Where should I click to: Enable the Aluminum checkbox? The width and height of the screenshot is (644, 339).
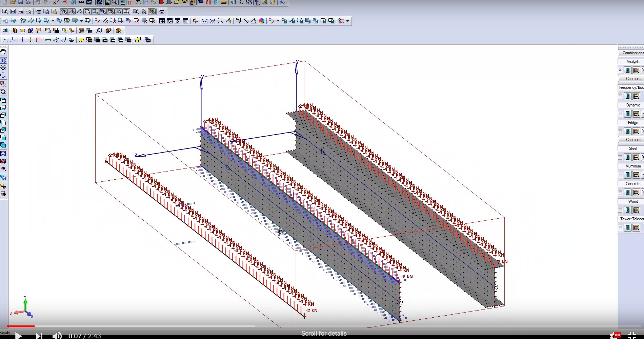tap(620, 175)
